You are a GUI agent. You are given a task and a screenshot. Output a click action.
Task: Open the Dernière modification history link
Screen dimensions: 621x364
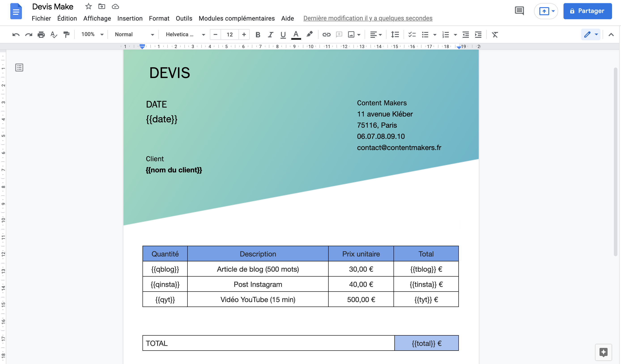368,18
